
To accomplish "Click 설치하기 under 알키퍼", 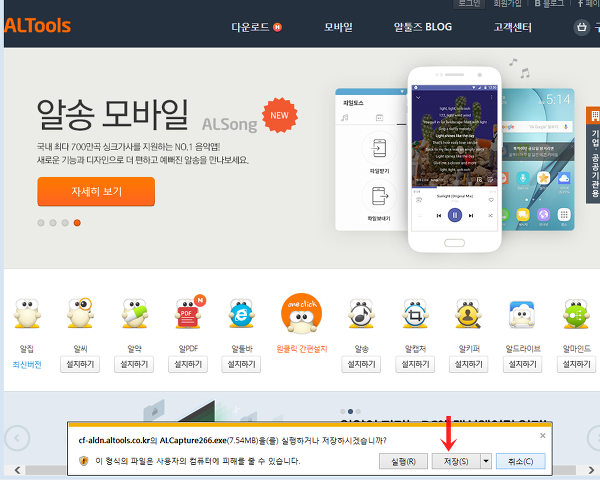I will point(469,364).
